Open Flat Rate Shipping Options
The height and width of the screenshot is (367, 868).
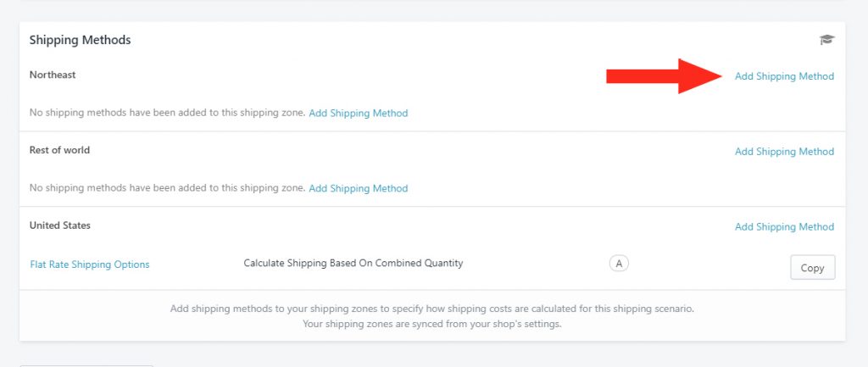pos(90,264)
